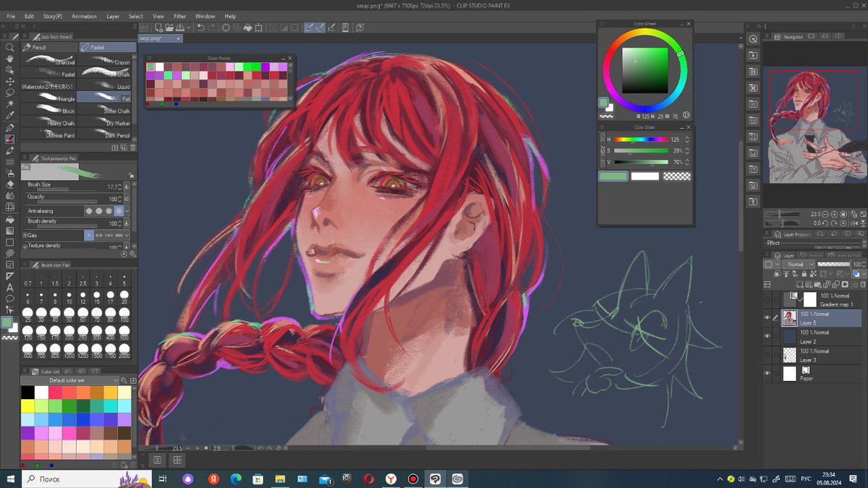
Task: Open dropdown arrow next to save icon
Action: [x=188, y=27]
